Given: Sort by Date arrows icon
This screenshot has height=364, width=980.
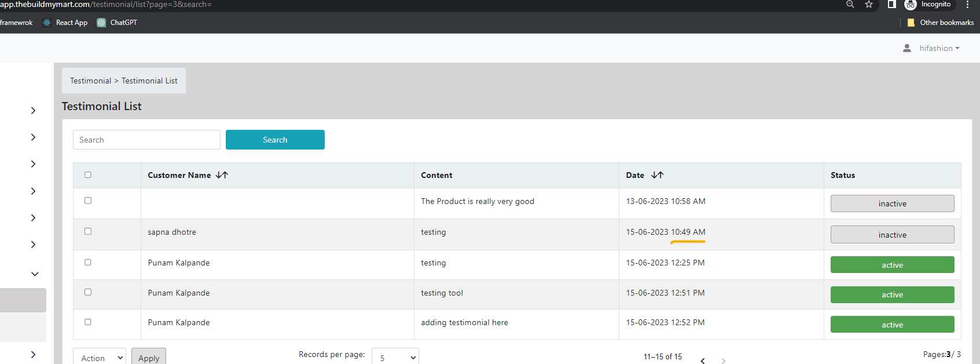Looking at the screenshot, I should (657, 175).
